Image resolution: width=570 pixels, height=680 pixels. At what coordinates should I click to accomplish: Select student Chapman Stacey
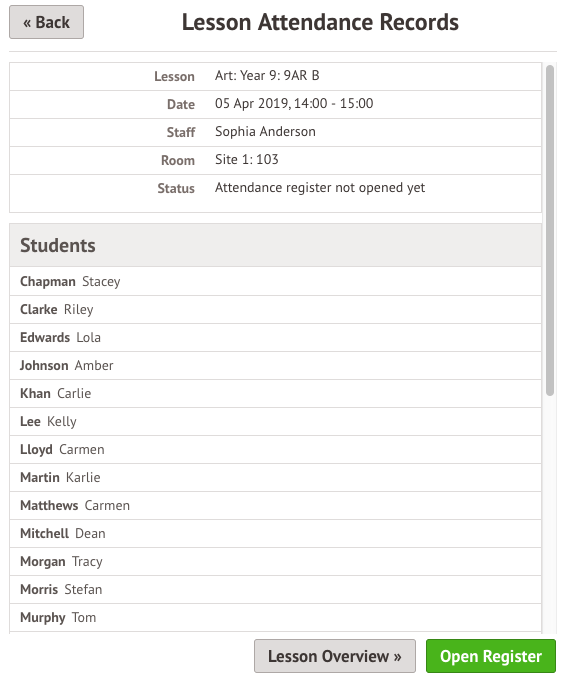pos(275,281)
